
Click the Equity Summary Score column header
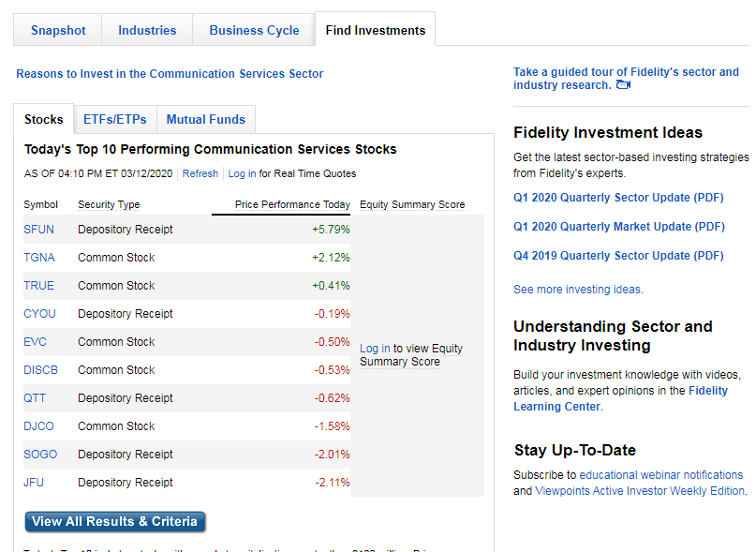click(x=412, y=204)
